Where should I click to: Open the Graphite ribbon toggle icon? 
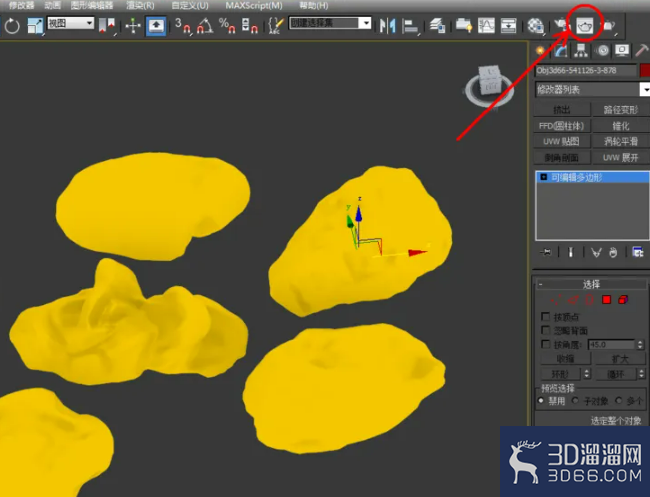click(x=463, y=26)
